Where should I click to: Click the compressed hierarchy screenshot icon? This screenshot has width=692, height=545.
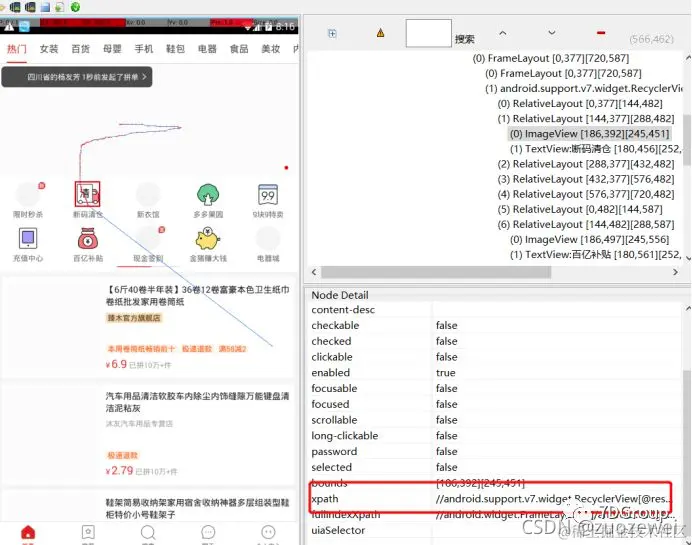pyautogui.click(x=31, y=7)
